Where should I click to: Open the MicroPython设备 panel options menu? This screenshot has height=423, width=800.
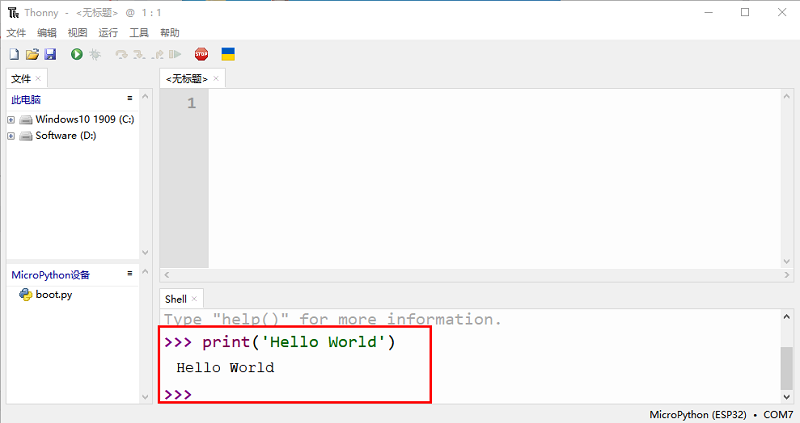point(129,273)
